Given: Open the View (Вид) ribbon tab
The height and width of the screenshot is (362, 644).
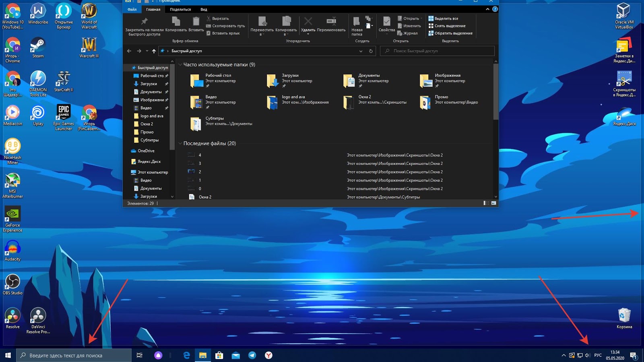Looking at the screenshot, I should (204, 9).
